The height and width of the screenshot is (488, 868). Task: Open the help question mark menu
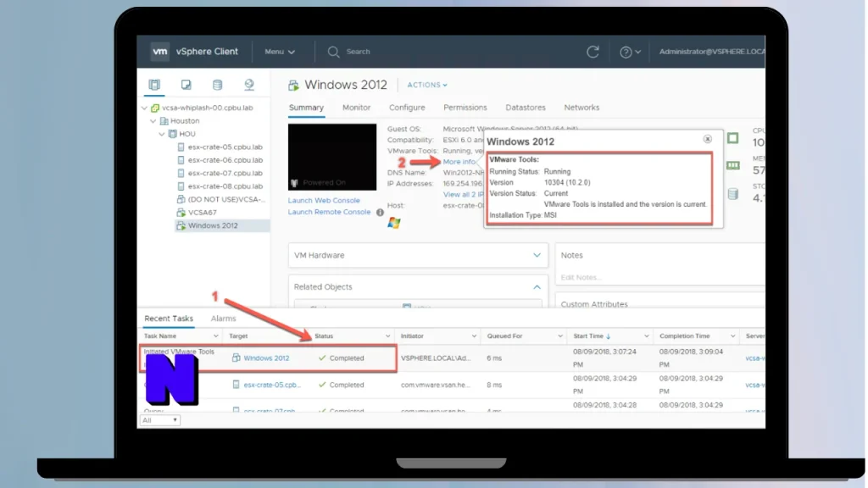(630, 52)
